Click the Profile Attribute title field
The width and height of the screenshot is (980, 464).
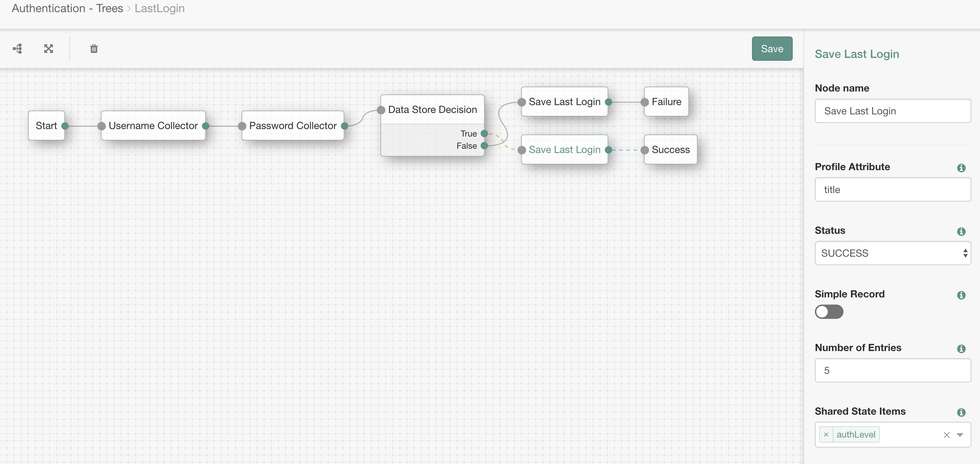coord(892,189)
